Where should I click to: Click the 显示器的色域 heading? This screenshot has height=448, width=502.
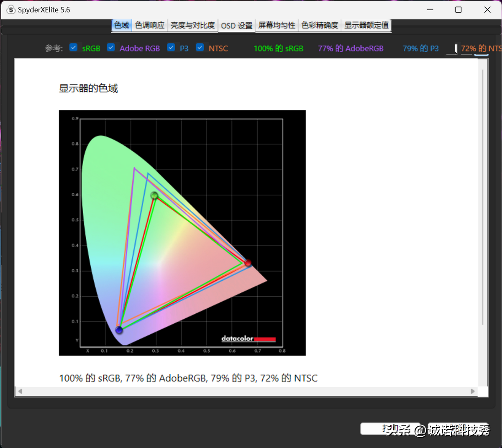88,88
